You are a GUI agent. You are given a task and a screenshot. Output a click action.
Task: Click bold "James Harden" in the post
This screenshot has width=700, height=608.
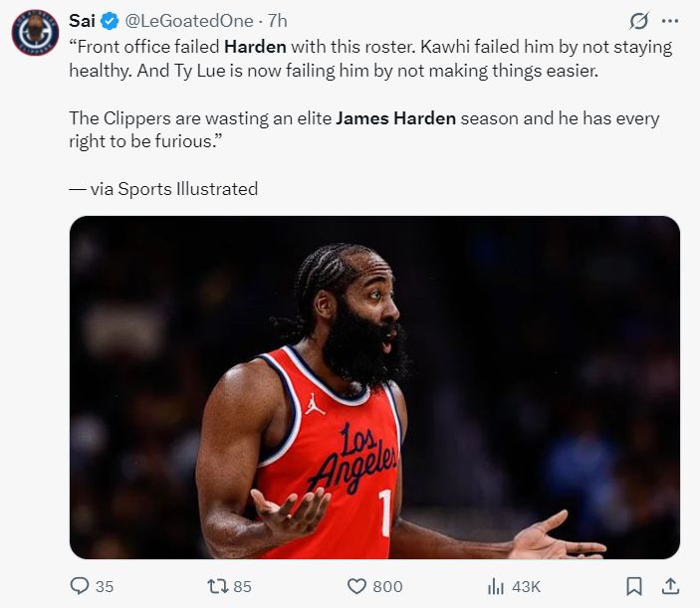tap(395, 117)
